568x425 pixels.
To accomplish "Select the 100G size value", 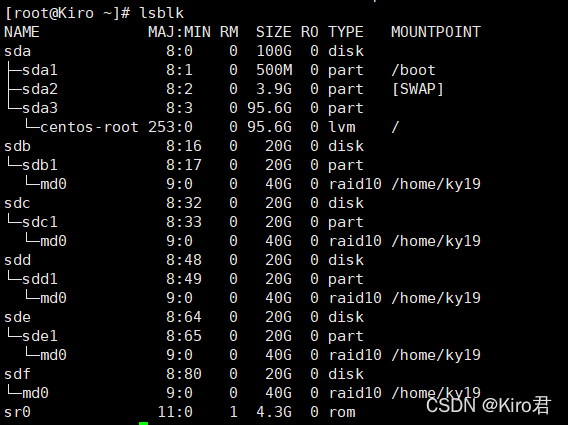I will 274,51.
